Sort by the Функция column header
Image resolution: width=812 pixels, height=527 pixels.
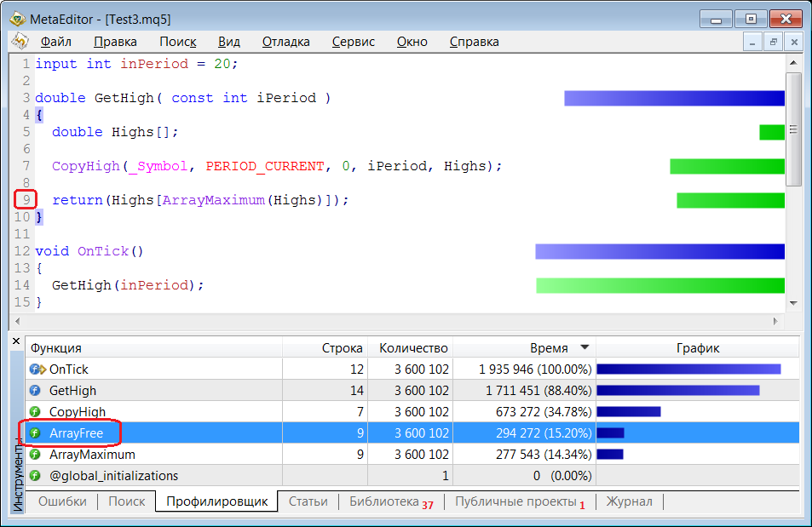(154, 348)
